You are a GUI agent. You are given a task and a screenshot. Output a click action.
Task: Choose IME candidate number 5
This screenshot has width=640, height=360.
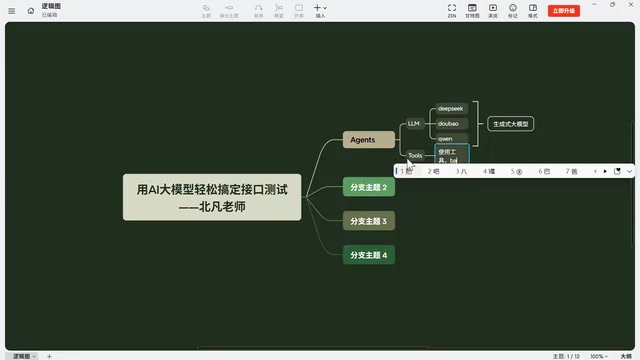click(x=516, y=171)
